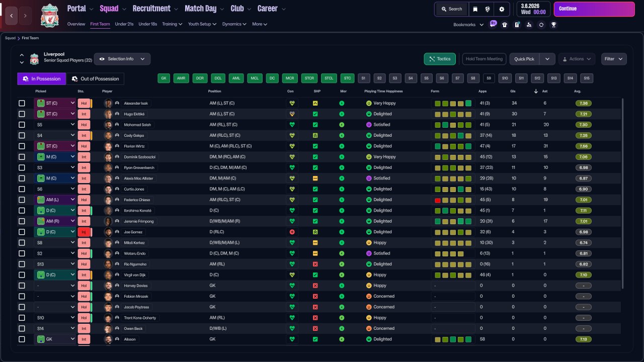Open the Quick Pick dropdown arrow
Screen dimensions: 644x362
[x=547, y=59]
